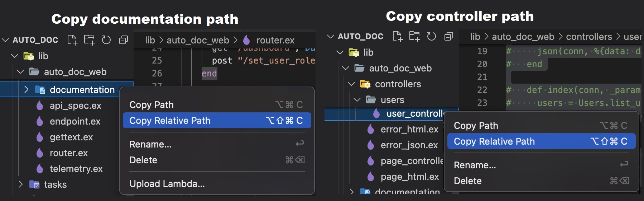This screenshot has height=201, width=644.
Task: Click router.ex breadcrumb in left editor
Action: pyautogui.click(x=275, y=40)
